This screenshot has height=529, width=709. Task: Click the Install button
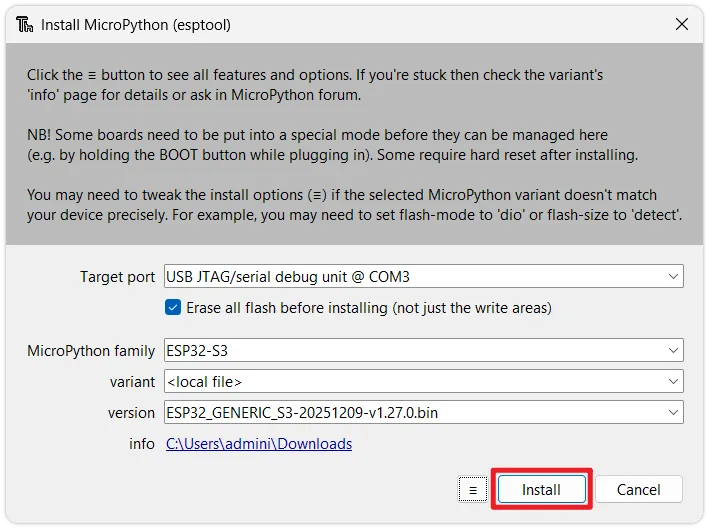tap(541, 490)
